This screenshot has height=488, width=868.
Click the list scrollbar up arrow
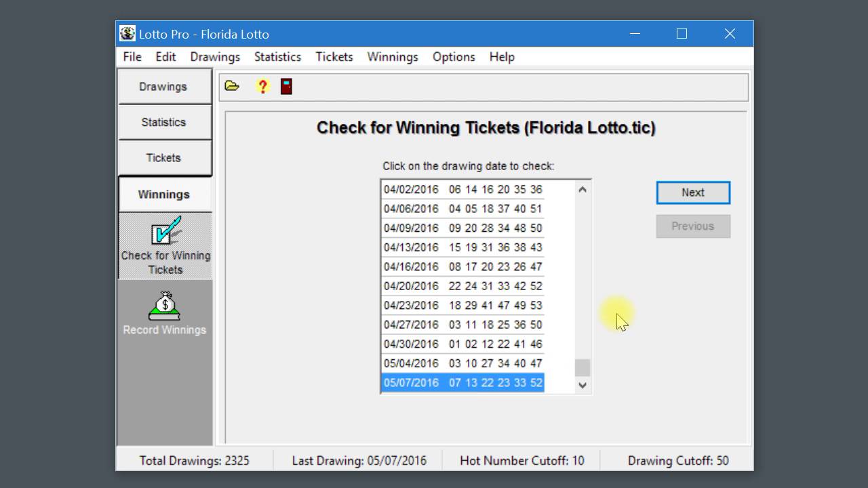coord(582,190)
